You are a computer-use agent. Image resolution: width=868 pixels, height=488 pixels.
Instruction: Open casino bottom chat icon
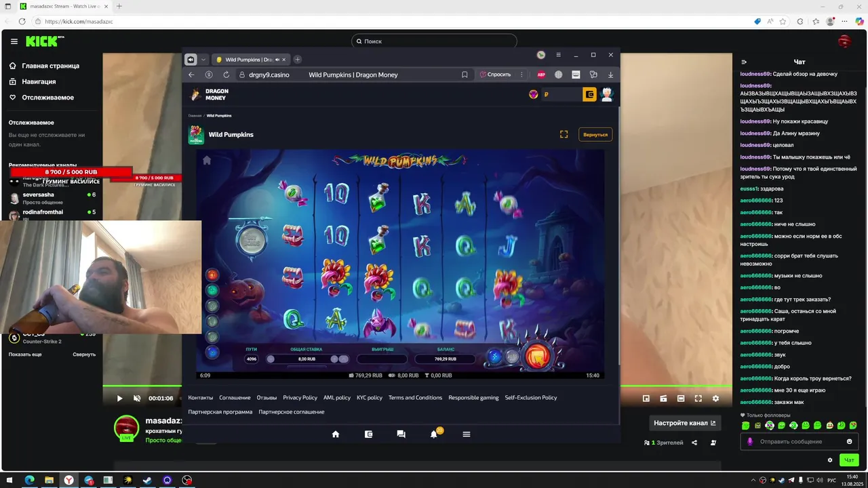401,434
